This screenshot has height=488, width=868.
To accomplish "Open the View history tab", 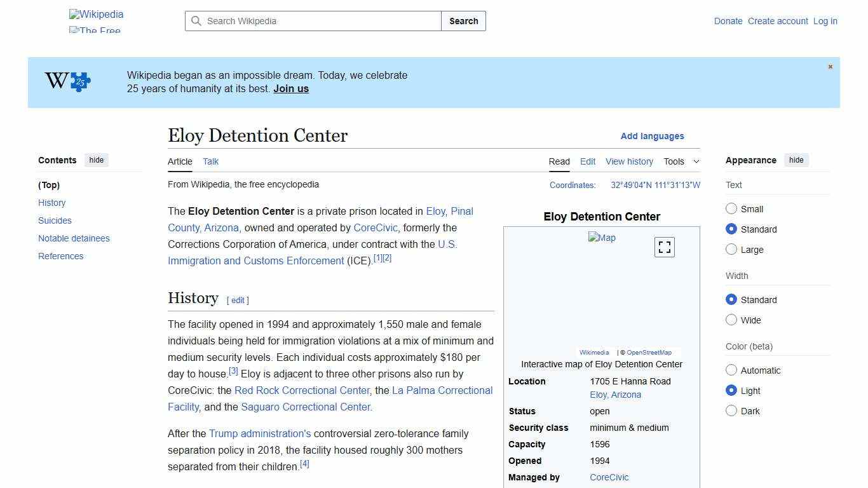I will (629, 161).
